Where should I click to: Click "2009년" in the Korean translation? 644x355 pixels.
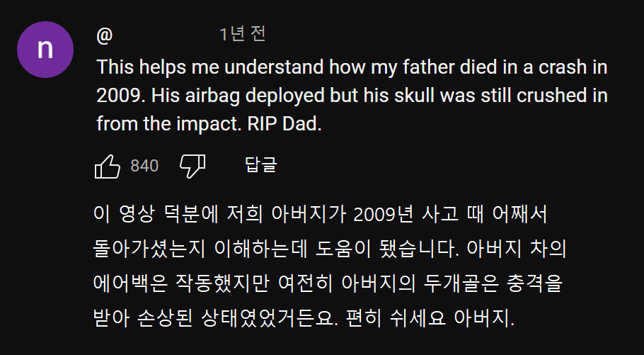click(383, 214)
